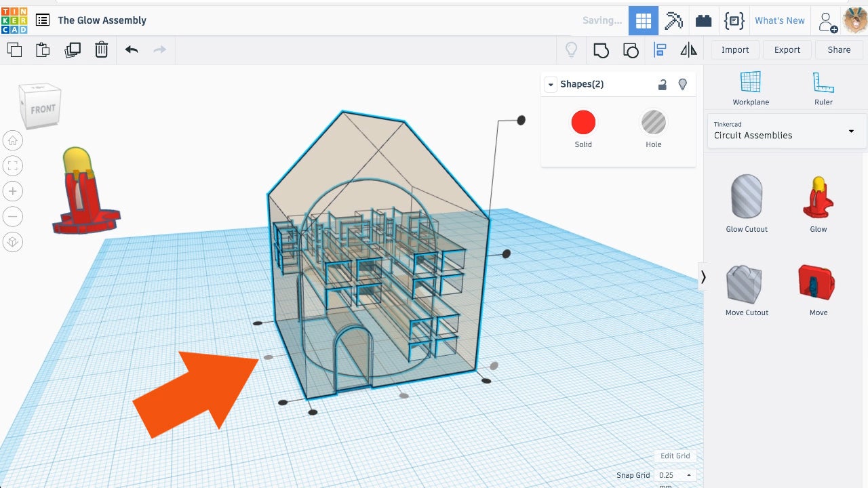The height and width of the screenshot is (488, 868).
Task: Open the design list menu icon
Action: pos(42,20)
